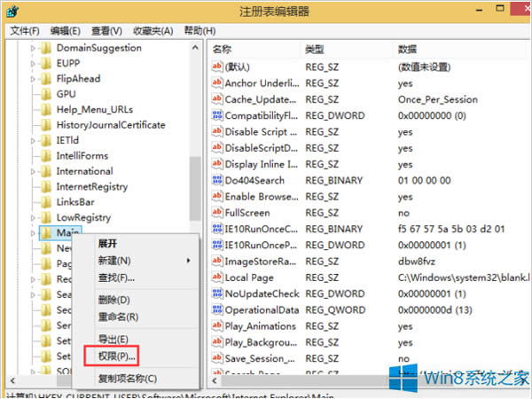Click the tree pane vertical scrollbar thumb
This screenshot has height=399, width=532.
pyautogui.click(x=195, y=189)
